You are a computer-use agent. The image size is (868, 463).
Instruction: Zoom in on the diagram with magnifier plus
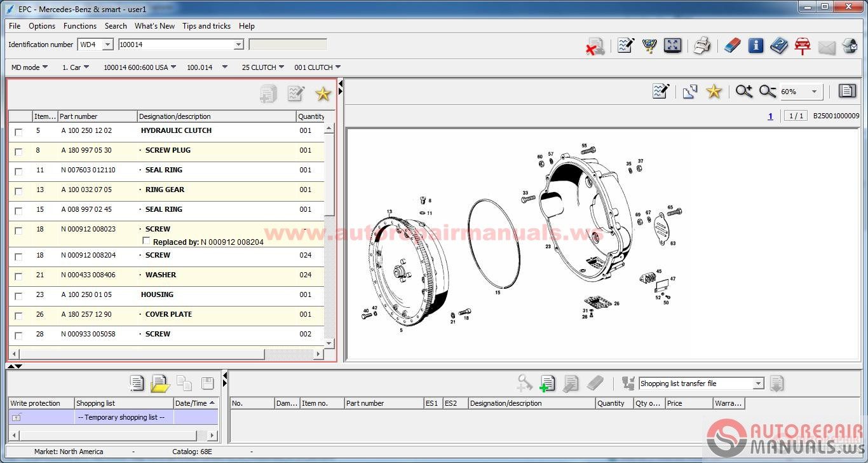[x=744, y=92]
